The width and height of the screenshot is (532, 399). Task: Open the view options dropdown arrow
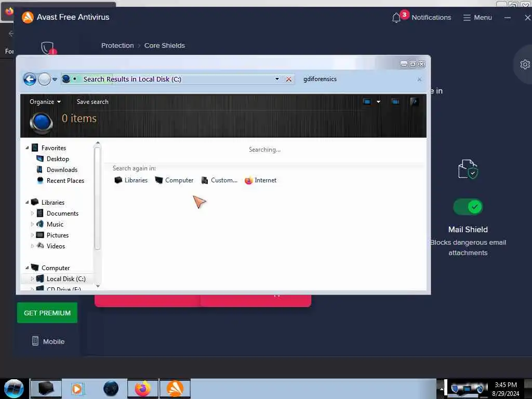point(379,101)
